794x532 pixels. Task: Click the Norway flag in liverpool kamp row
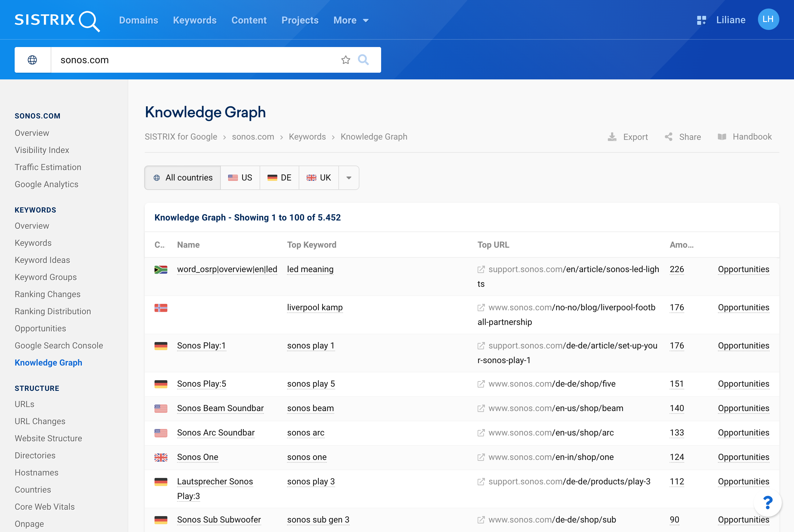pyautogui.click(x=161, y=308)
